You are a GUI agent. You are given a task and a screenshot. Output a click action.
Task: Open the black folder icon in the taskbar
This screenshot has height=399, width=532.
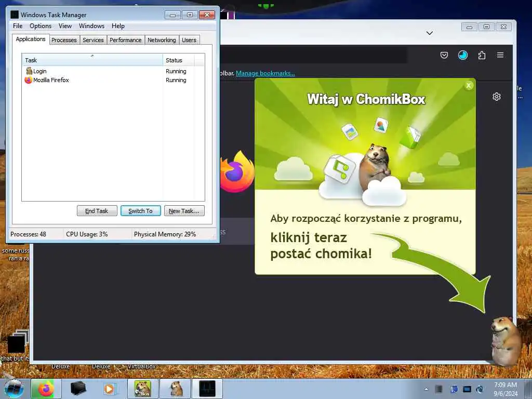[78, 389]
